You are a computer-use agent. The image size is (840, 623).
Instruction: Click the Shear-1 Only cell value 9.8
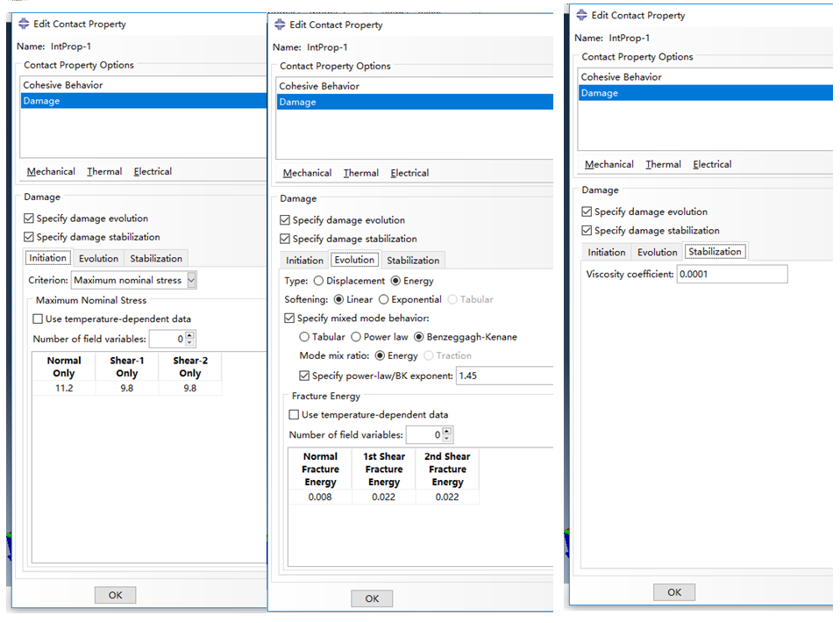coord(127,388)
